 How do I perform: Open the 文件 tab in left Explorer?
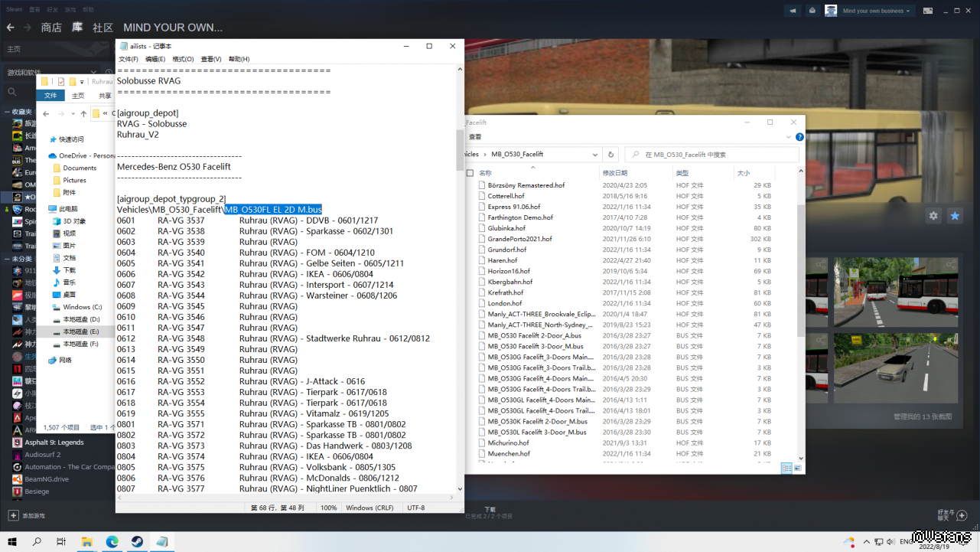(x=50, y=96)
